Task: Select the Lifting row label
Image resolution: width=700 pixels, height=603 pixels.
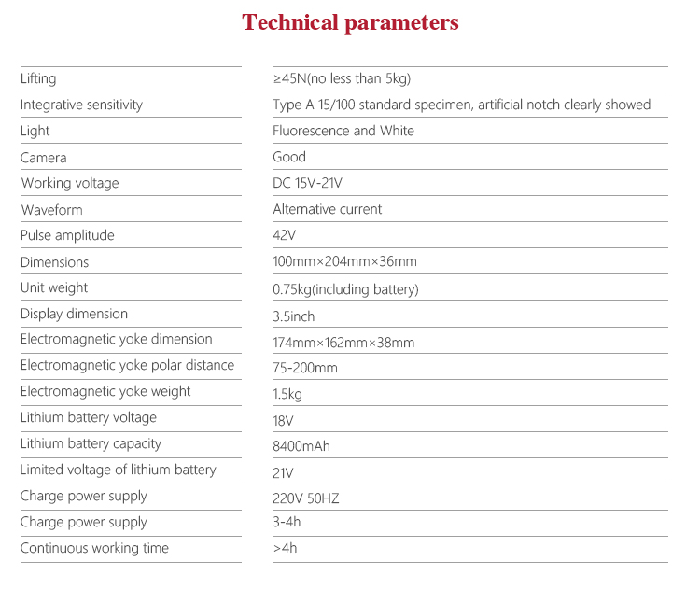Action: pos(38,78)
